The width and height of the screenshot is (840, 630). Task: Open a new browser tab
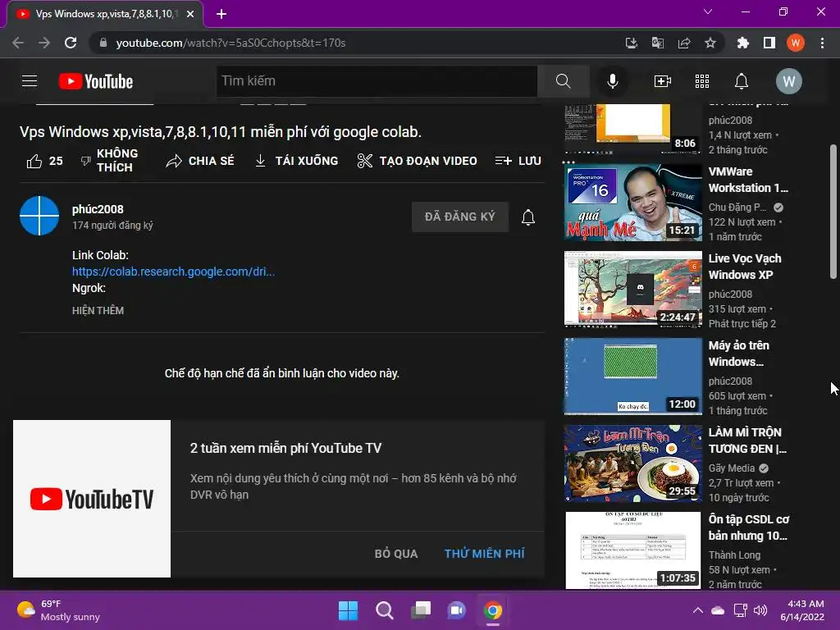point(221,14)
